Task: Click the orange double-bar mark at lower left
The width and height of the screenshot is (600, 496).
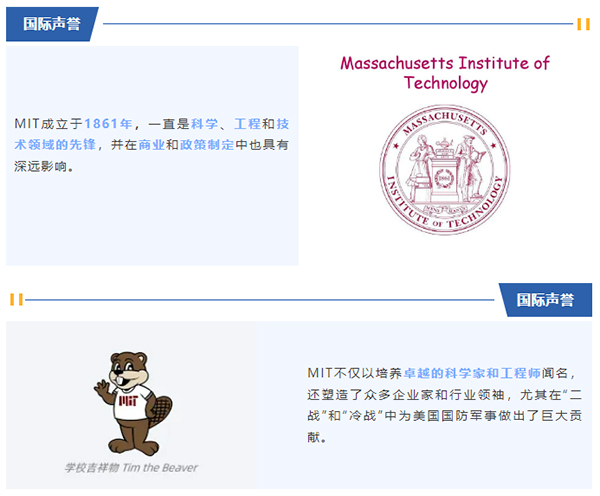Action: [16, 299]
